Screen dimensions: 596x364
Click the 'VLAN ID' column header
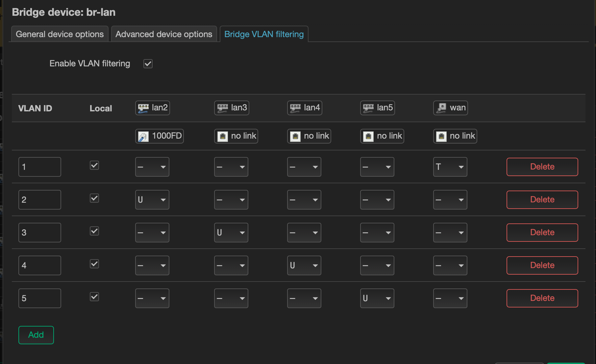[35, 108]
